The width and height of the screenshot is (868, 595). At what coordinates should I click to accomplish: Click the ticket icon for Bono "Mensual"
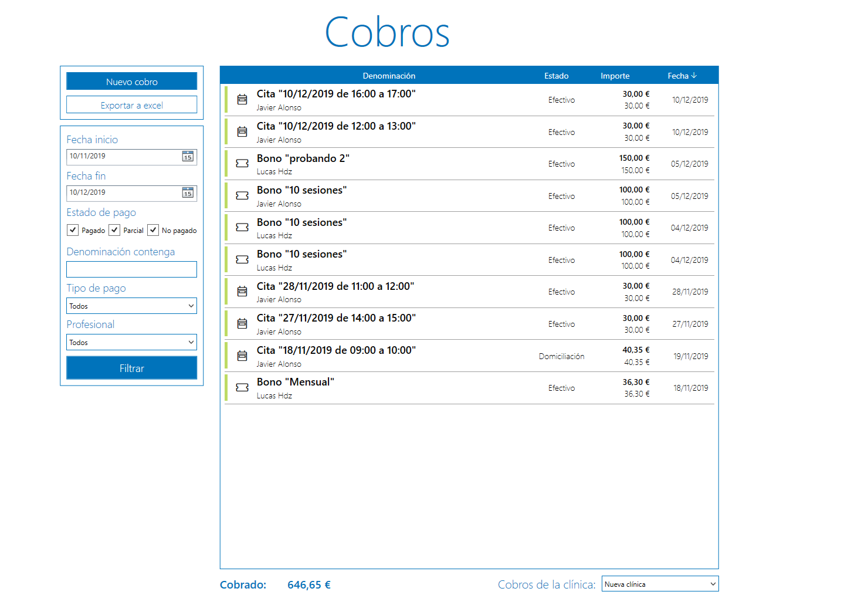click(x=242, y=388)
